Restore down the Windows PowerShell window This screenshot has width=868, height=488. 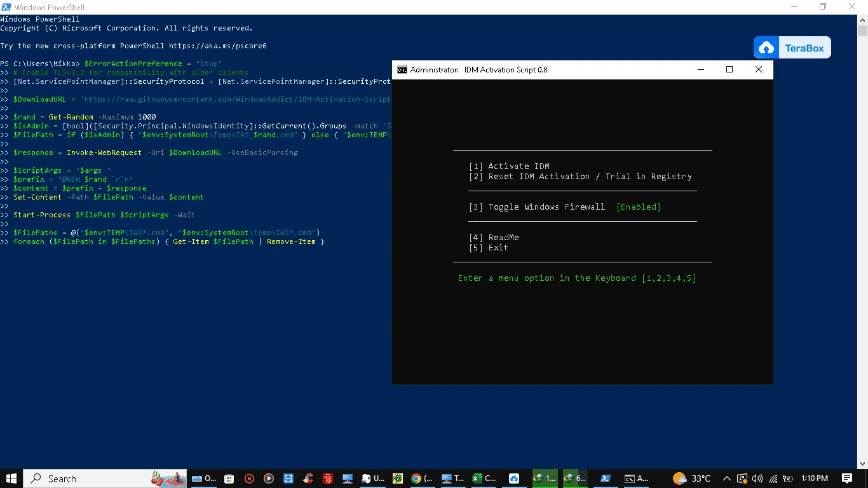(823, 7)
